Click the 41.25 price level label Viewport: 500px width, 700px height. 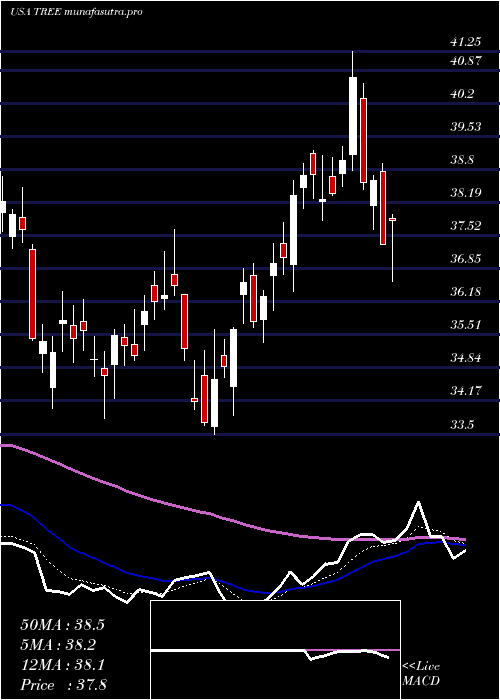pos(466,42)
